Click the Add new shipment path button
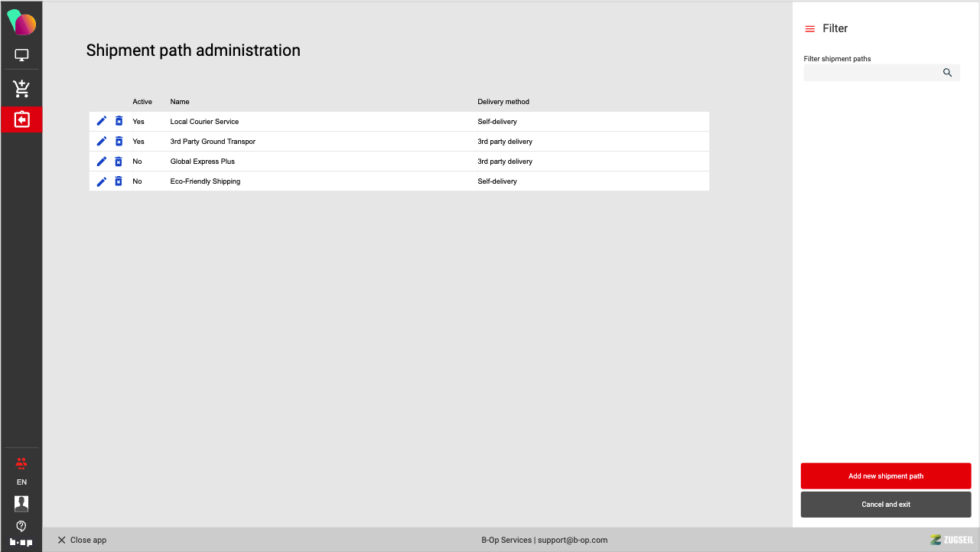The image size is (980, 552). 885,476
